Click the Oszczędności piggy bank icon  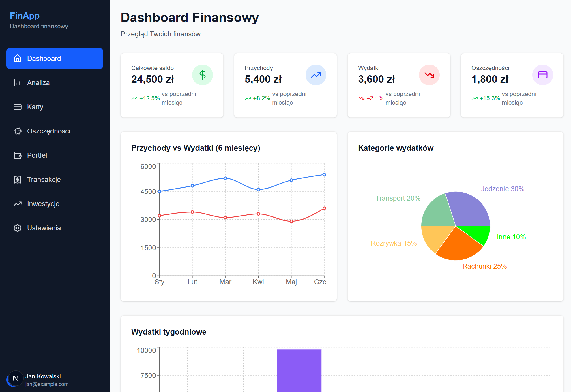point(18,131)
